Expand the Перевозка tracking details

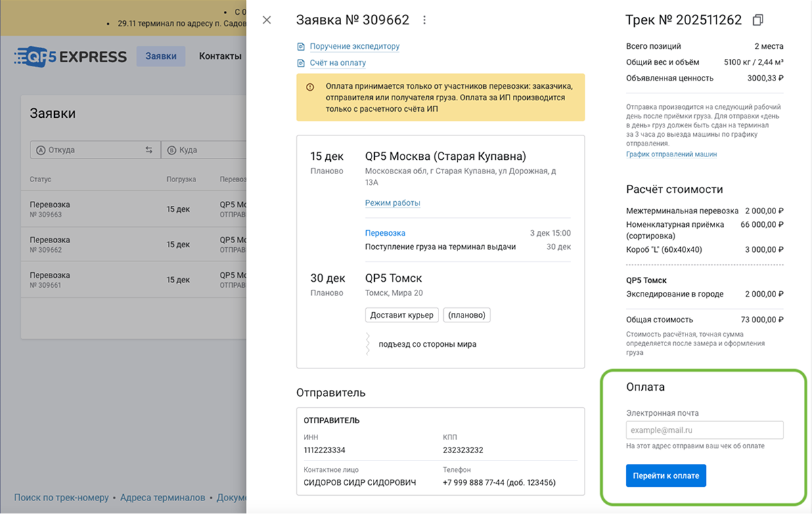[x=385, y=233]
